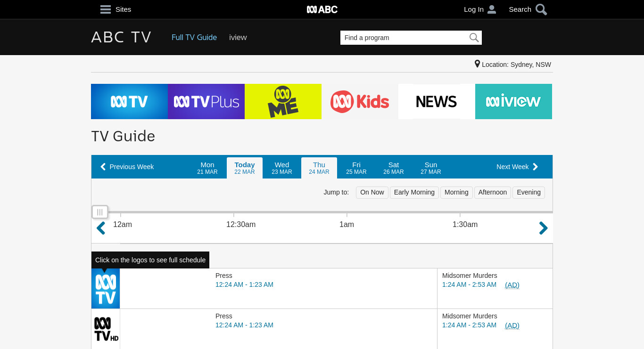
Task: Click the Search text in top bar
Action: (x=520, y=9)
